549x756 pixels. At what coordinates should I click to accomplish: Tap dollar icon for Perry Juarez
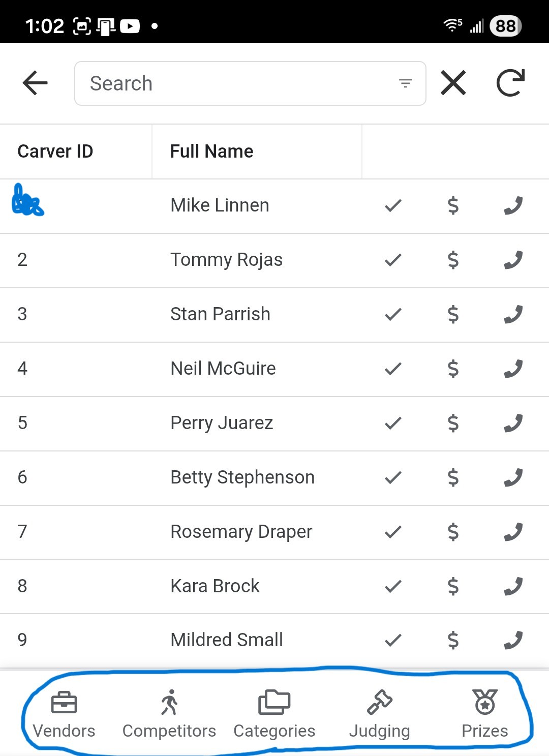pos(453,423)
